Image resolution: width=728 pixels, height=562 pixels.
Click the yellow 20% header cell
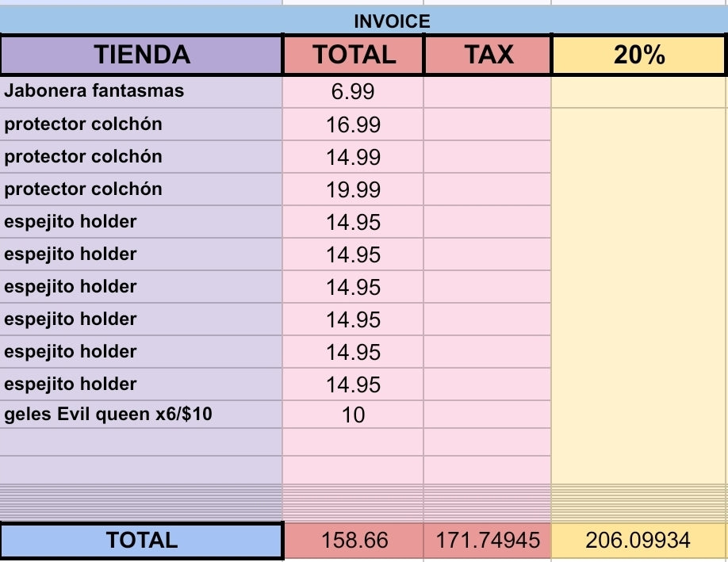pyautogui.click(x=639, y=55)
